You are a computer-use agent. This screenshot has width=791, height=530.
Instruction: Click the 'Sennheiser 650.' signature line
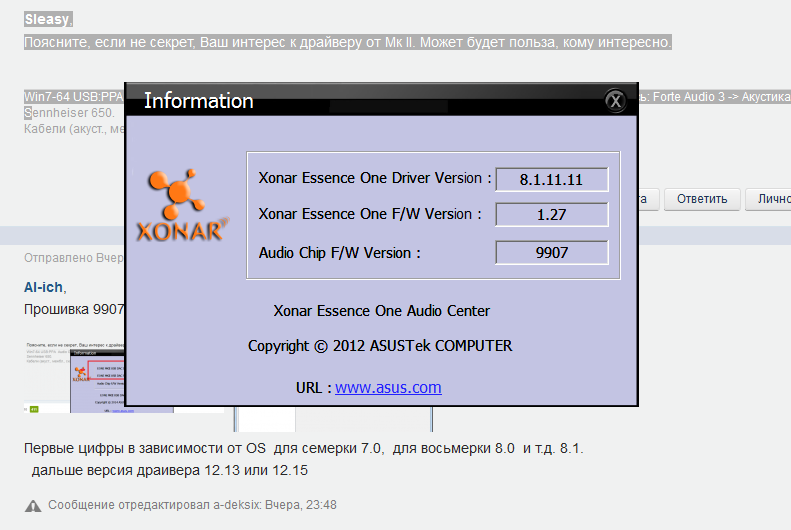(x=70, y=112)
